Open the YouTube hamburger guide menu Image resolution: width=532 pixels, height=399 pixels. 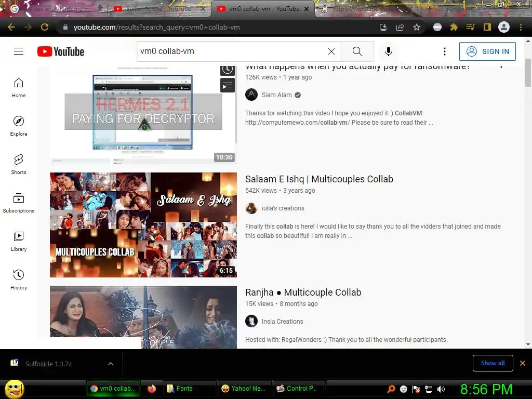[x=19, y=51]
